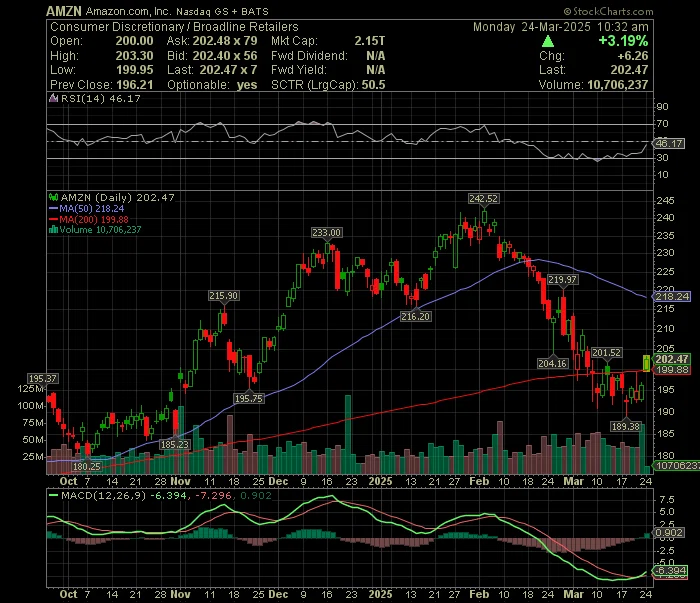
Task: Click the 0.902 MACD histogram axis tag
Action: pyautogui.click(x=669, y=532)
